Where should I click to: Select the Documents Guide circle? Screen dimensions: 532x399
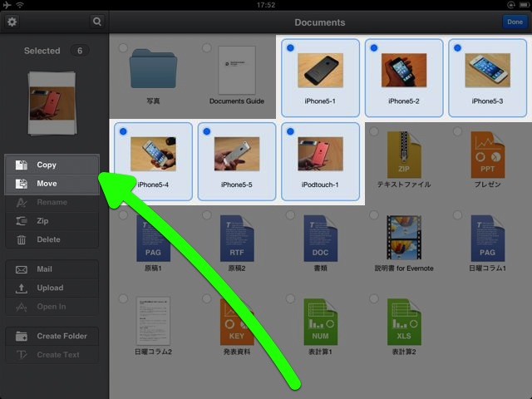pyautogui.click(x=207, y=48)
